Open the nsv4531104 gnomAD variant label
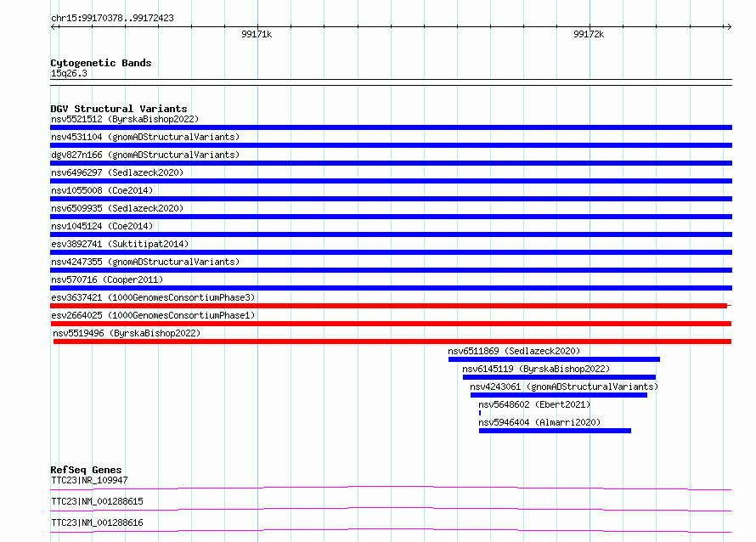This screenshot has height=542, width=756. coord(144,137)
